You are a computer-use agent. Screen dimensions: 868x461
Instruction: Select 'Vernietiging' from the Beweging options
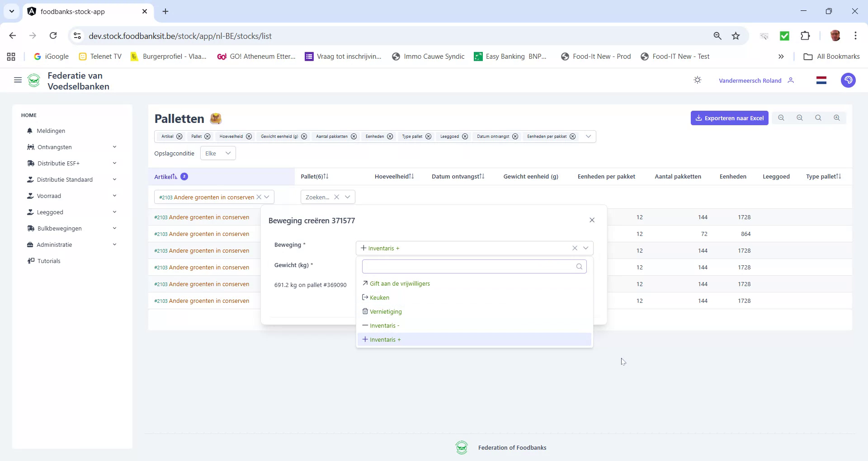tap(385, 311)
